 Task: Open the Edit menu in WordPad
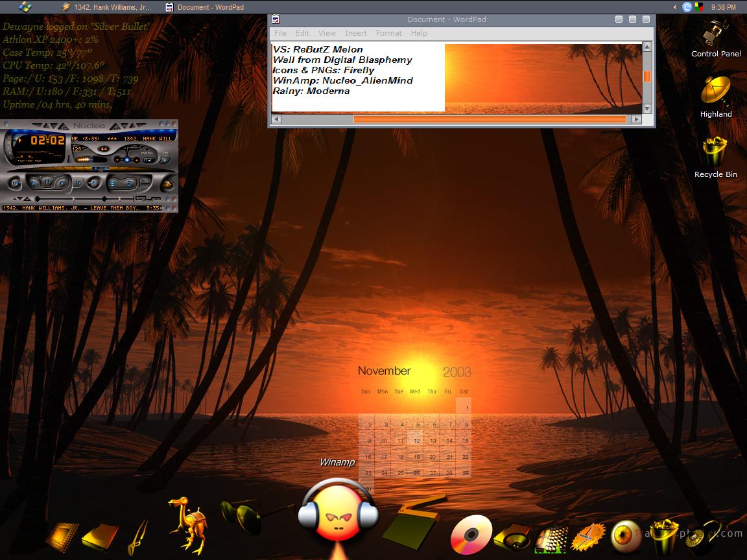[302, 33]
